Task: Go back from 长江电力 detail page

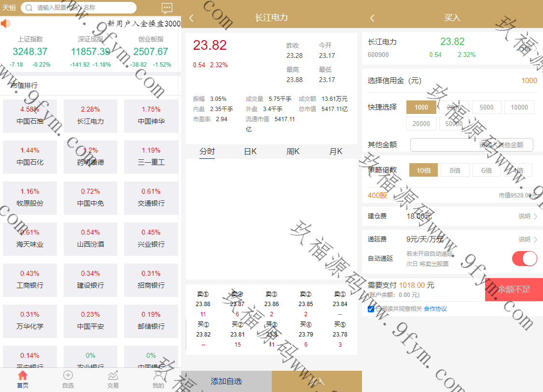Action: [191, 18]
